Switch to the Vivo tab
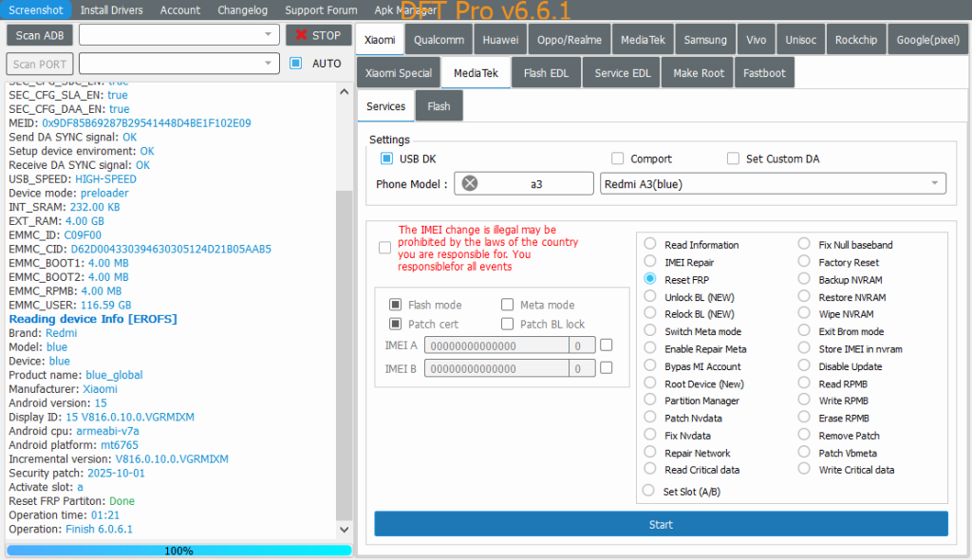 click(757, 40)
